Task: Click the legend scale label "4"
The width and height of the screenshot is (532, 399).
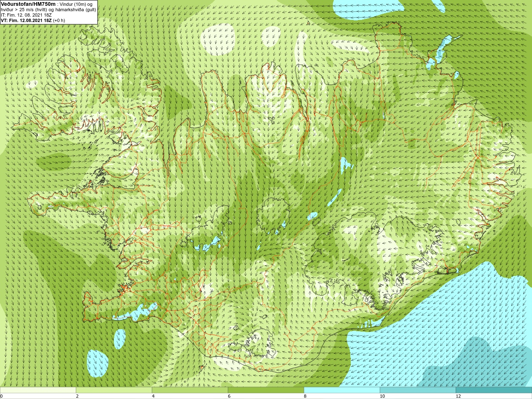Action: tap(153, 396)
